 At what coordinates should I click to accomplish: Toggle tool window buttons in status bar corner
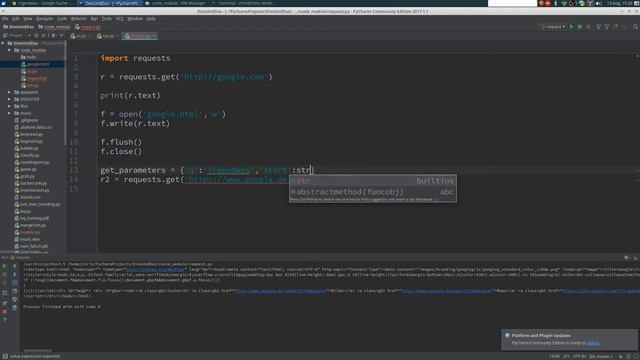[x=5, y=356]
